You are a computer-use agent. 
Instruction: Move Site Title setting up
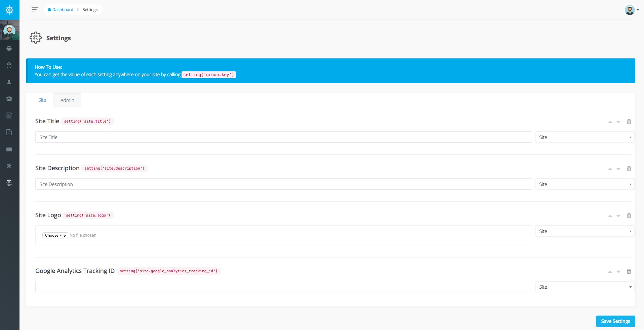point(610,122)
